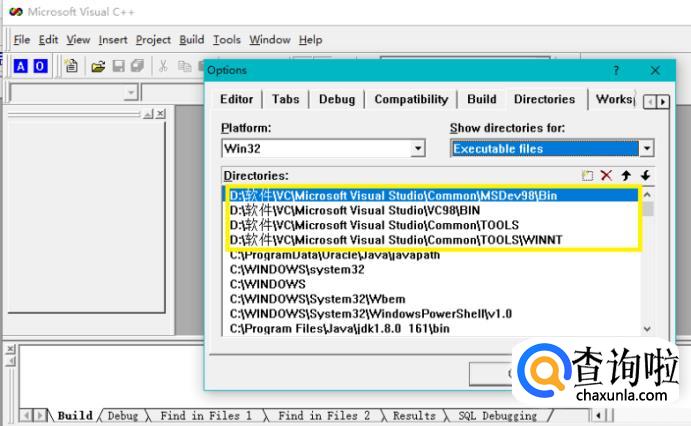Expand the toolbar combo box on left
Screen dimensions: 691x426
point(131,93)
